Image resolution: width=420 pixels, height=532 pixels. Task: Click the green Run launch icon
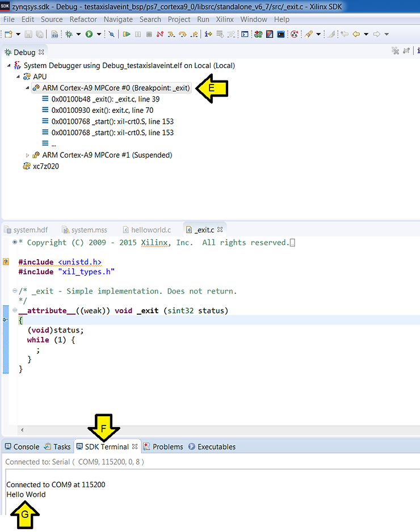click(x=89, y=34)
